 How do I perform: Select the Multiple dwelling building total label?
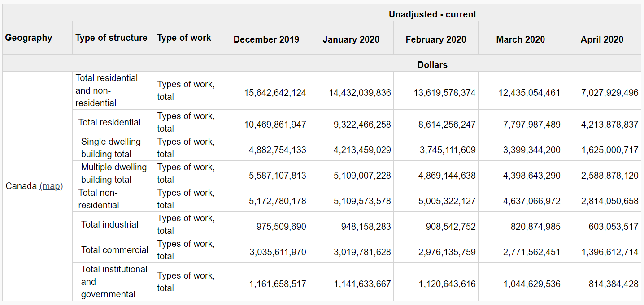114,173
